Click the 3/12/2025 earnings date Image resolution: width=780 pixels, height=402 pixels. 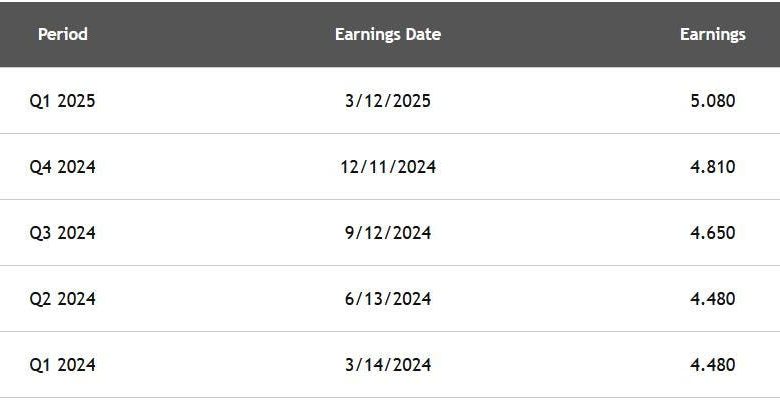tap(388, 101)
